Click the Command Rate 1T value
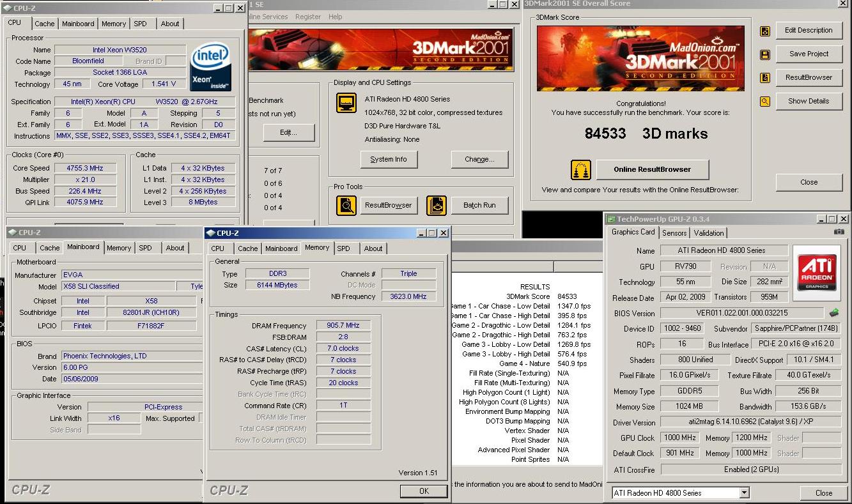Viewport: 852px width, 504px height. coord(343,406)
